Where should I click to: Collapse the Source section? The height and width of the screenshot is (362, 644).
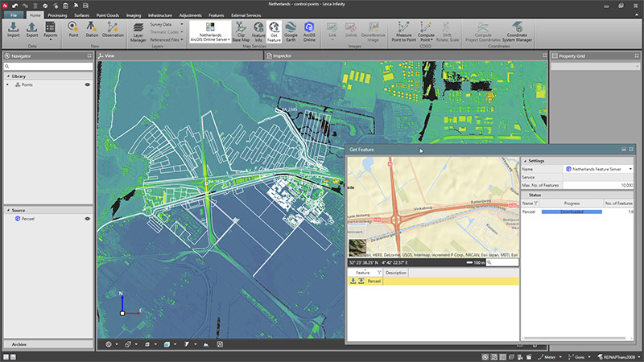[8, 210]
